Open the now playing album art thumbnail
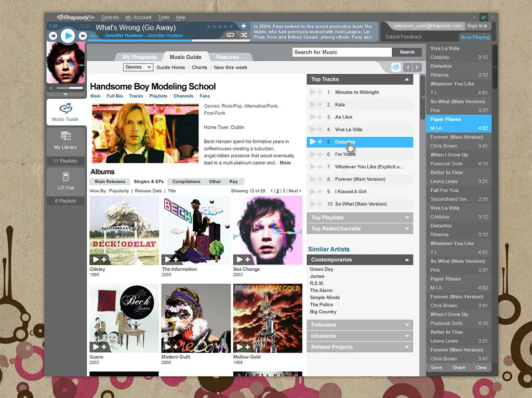The image size is (532, 398). click(x=65, y=62)
